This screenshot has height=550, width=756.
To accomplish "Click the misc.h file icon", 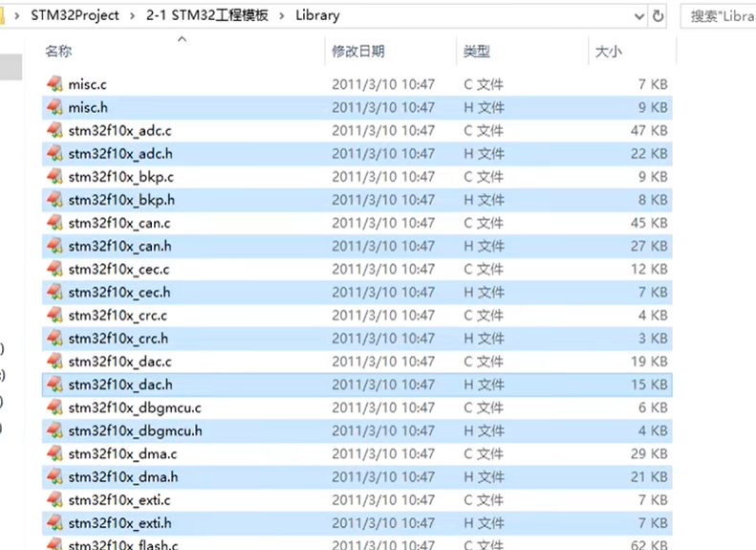I will point(55,107).
